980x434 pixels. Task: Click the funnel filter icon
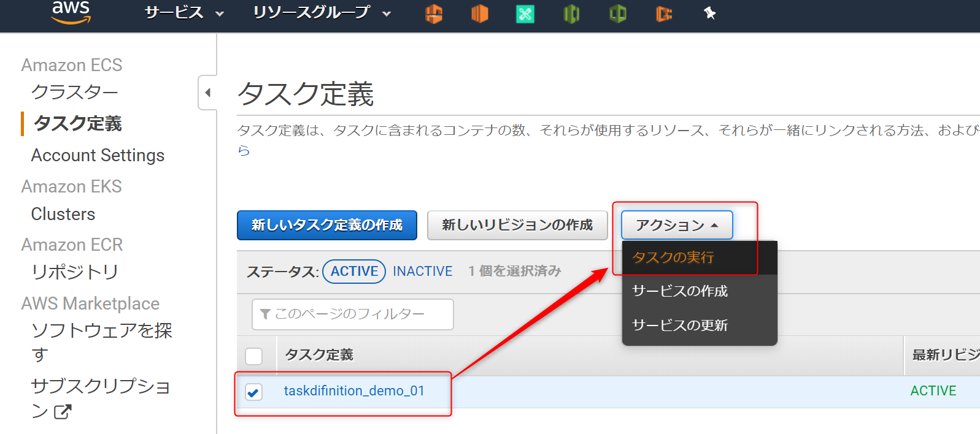(x=265, y=314)
